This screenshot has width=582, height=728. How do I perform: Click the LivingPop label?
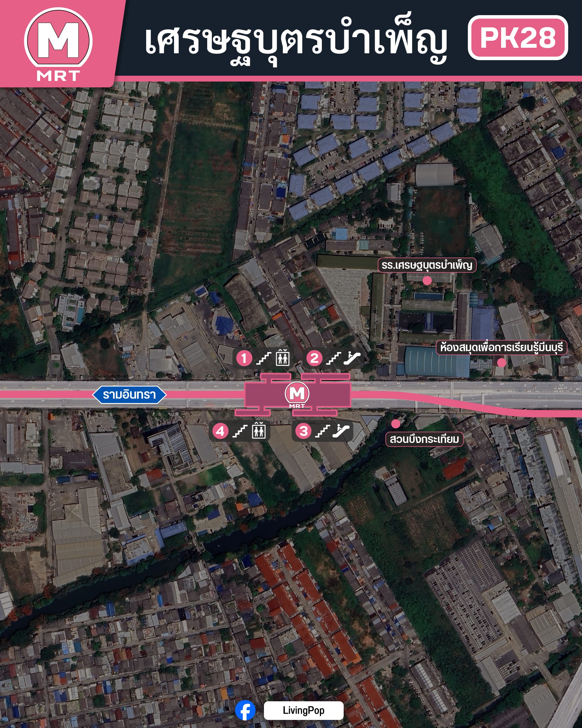click(303, 710)
